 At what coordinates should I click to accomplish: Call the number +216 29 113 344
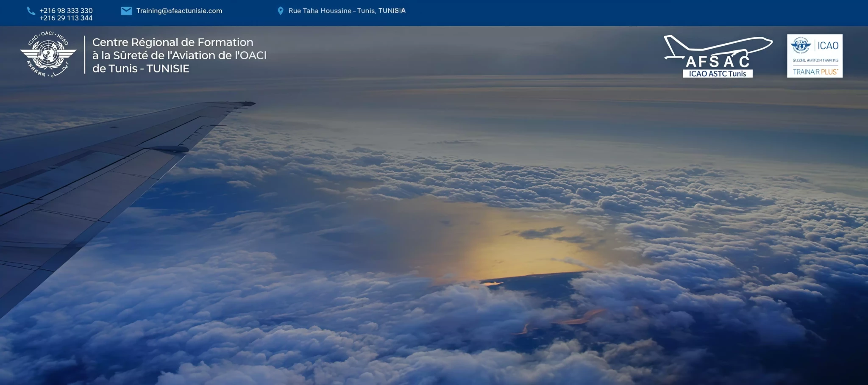pos(66,18)
